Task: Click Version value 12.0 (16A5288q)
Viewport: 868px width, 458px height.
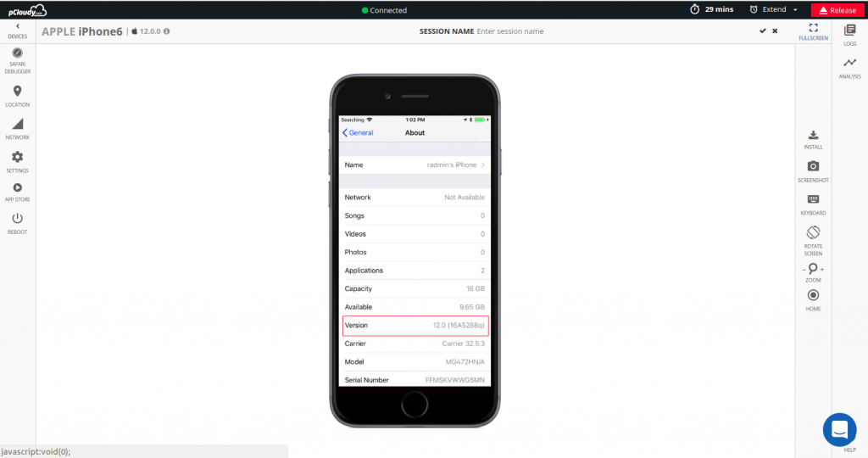Action: tap(459, 325)
